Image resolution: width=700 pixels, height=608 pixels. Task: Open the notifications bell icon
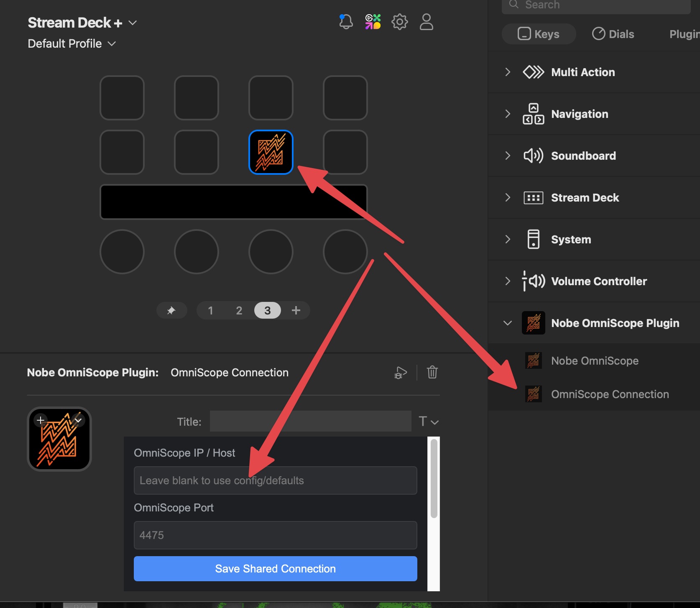(346, 22)
